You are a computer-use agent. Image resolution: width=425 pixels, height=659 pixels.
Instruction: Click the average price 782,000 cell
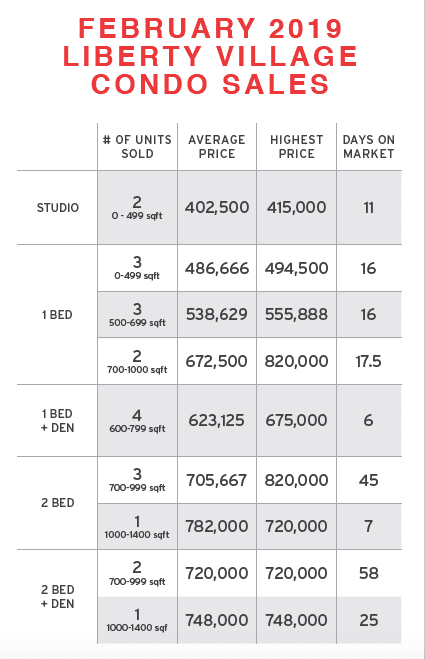[x=217, y=526]
